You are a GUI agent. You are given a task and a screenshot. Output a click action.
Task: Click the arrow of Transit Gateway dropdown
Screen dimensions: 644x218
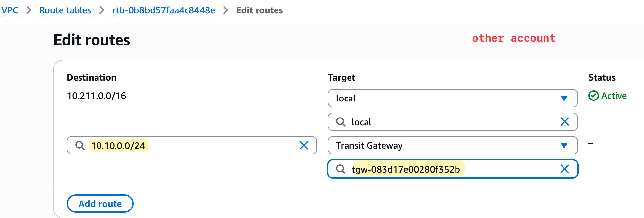[564, 145]
